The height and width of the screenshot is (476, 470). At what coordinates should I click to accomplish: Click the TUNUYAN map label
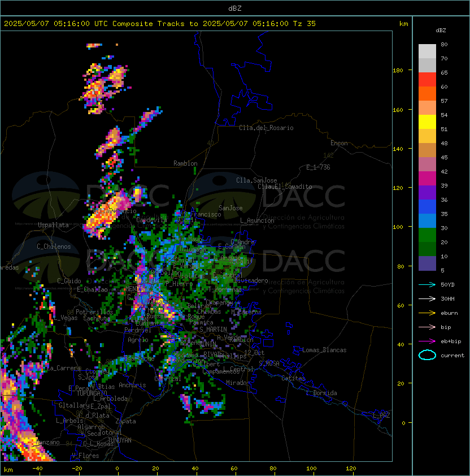coord(120,440)
